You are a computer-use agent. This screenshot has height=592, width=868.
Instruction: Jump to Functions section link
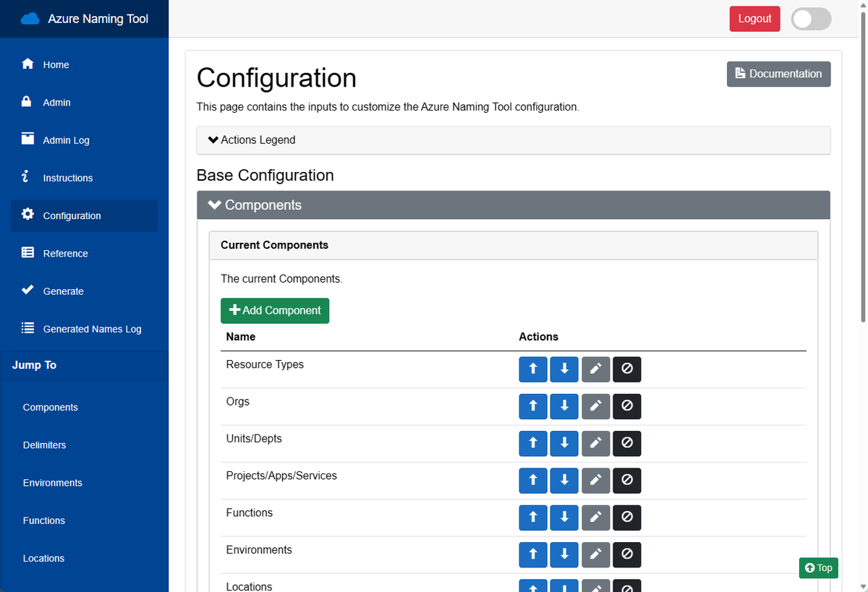(x=43, y=520)
